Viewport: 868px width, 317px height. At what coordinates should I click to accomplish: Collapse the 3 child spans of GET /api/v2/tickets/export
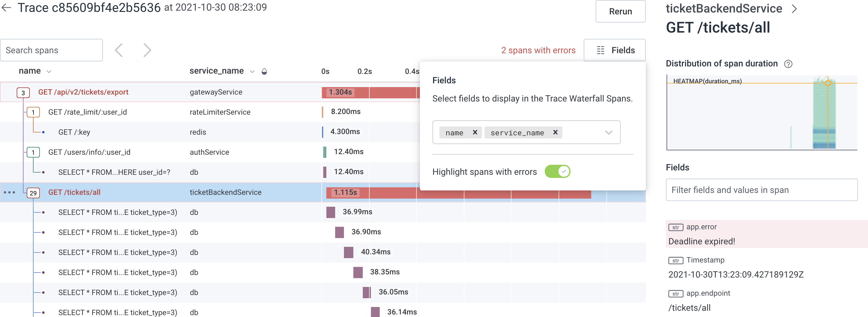(x=23, y=92)
